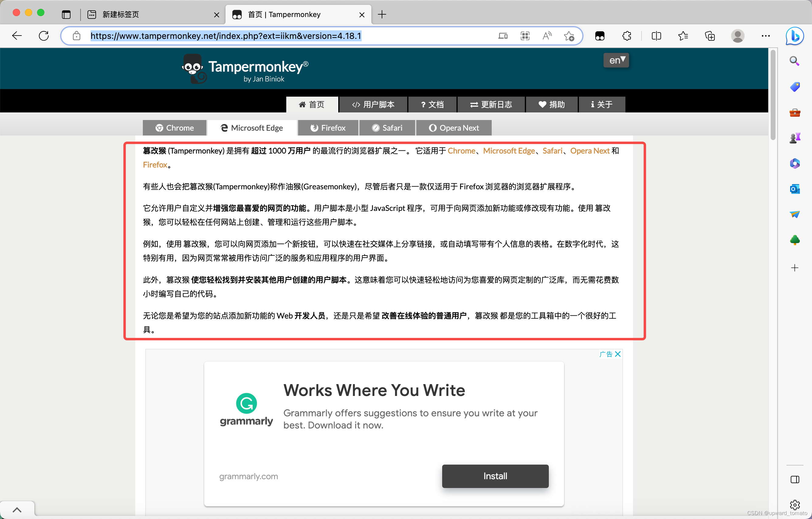Go back to the previous page
Viewport: 812px width, 519px height.
[17, 36]
